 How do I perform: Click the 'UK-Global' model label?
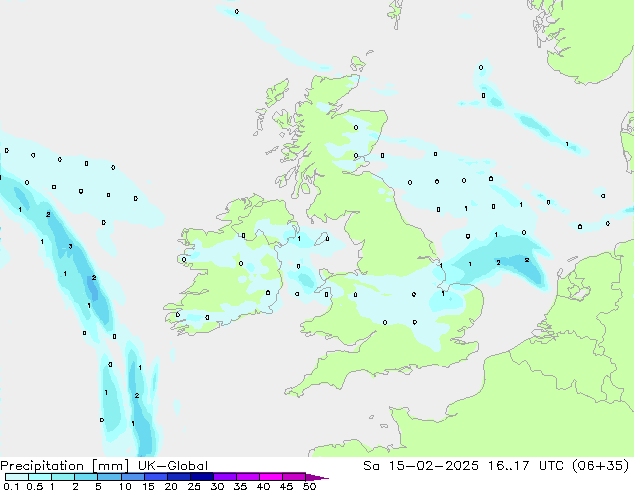click(173, 466)
